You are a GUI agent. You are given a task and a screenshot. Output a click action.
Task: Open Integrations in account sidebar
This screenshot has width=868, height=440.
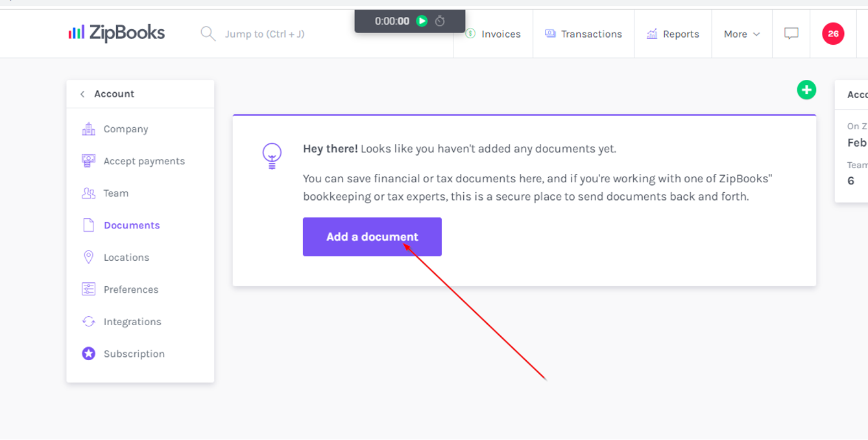pos(132,322)
